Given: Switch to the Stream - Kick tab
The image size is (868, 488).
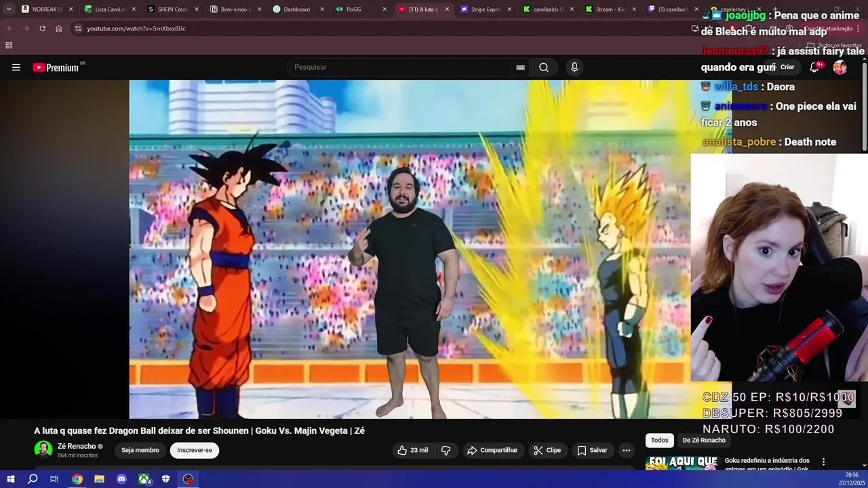Looking at the screenshot, I should click(610, 9).
